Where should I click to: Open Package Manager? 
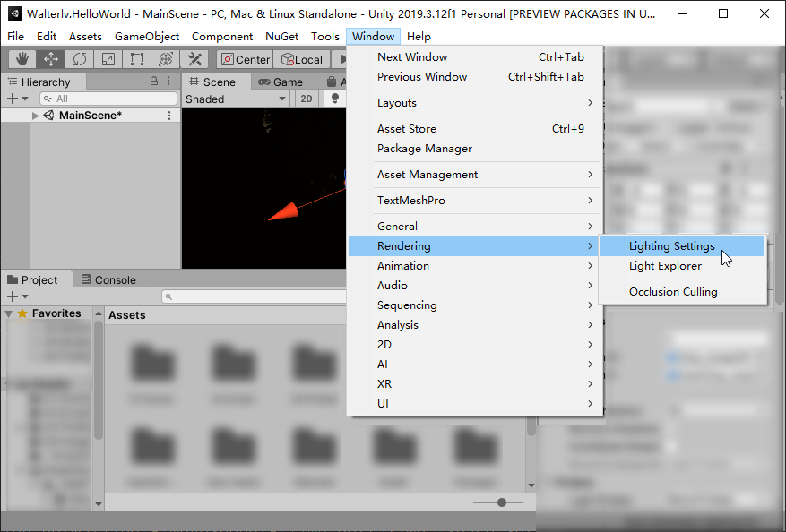click(475, 149)
